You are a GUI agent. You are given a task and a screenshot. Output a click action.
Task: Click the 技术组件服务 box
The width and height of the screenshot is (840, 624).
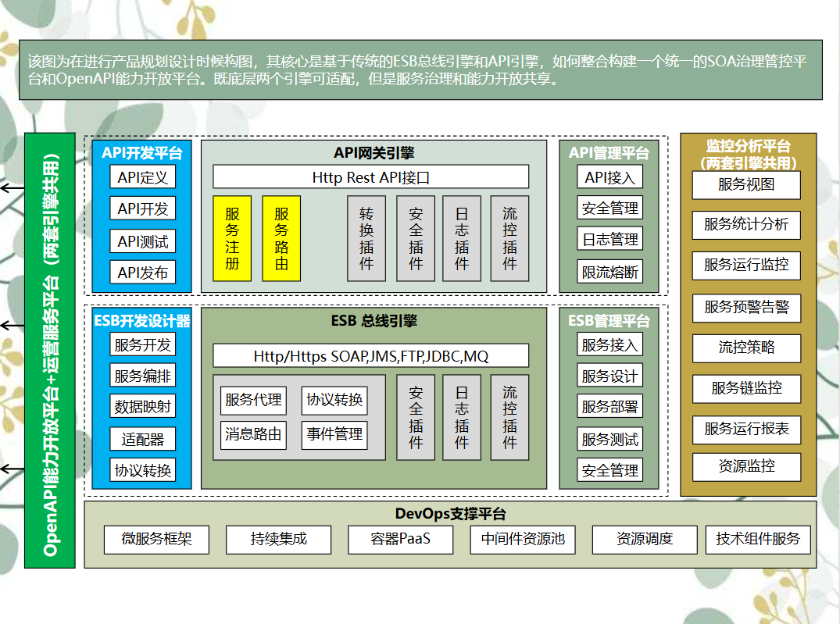[758, 540]
